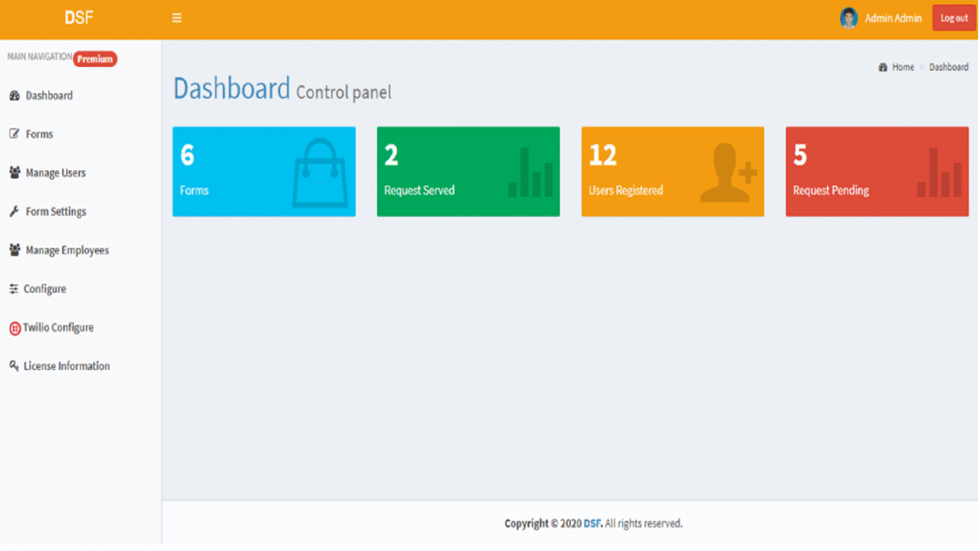Click the Dashboard page heading

coord(232,88)
